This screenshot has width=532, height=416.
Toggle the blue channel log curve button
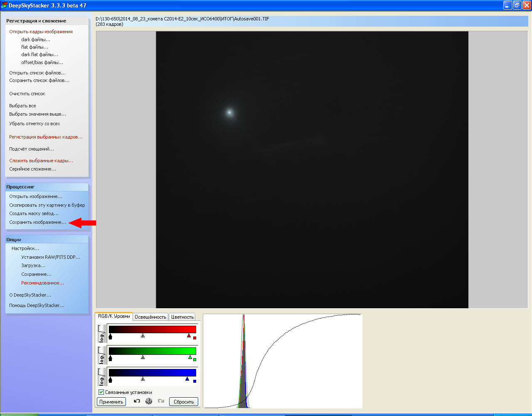point(101,377)
